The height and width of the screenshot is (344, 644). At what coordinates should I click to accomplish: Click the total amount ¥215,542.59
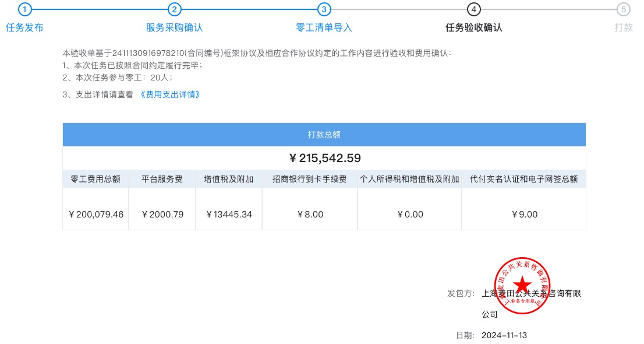coord(324,158)
